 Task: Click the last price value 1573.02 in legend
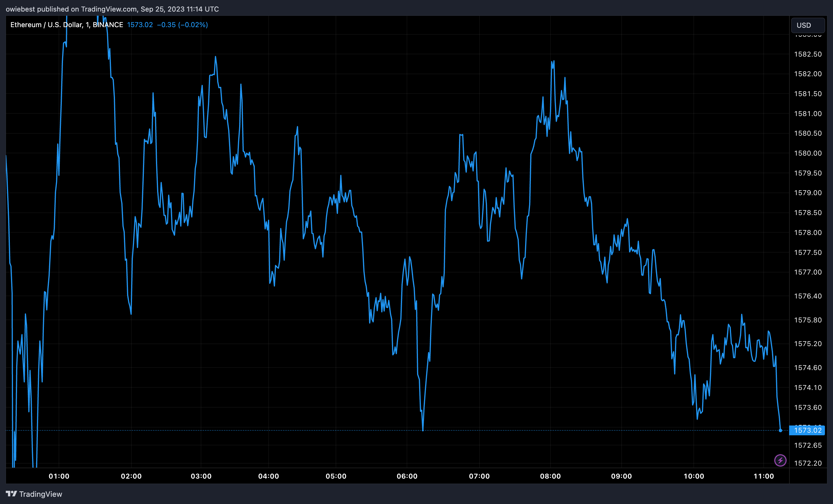[140, 25]
